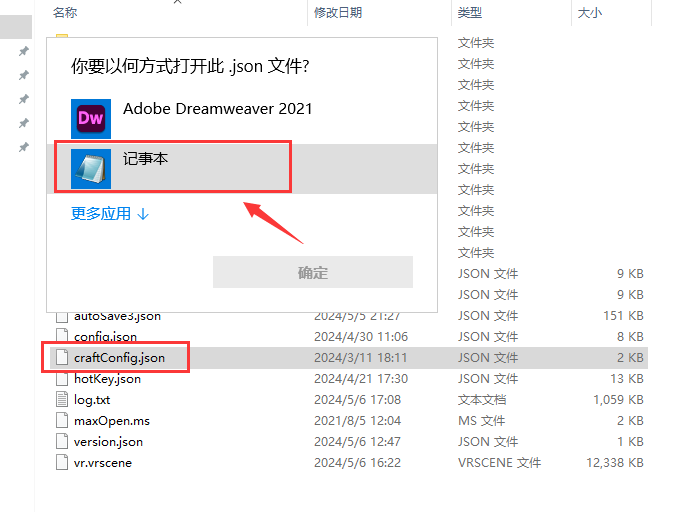This screenshot has height=512, width=686.
Task: Click the date 2021/8/5 12:04
Action: (357, 421)
